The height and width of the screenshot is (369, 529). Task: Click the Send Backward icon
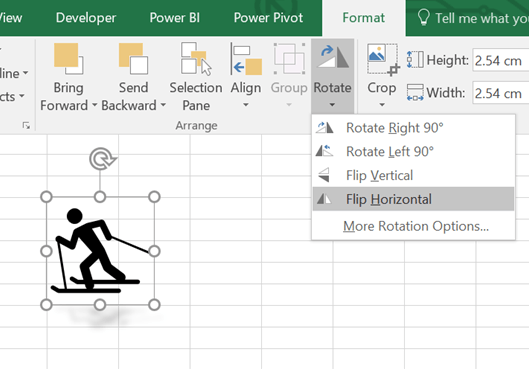133,59
